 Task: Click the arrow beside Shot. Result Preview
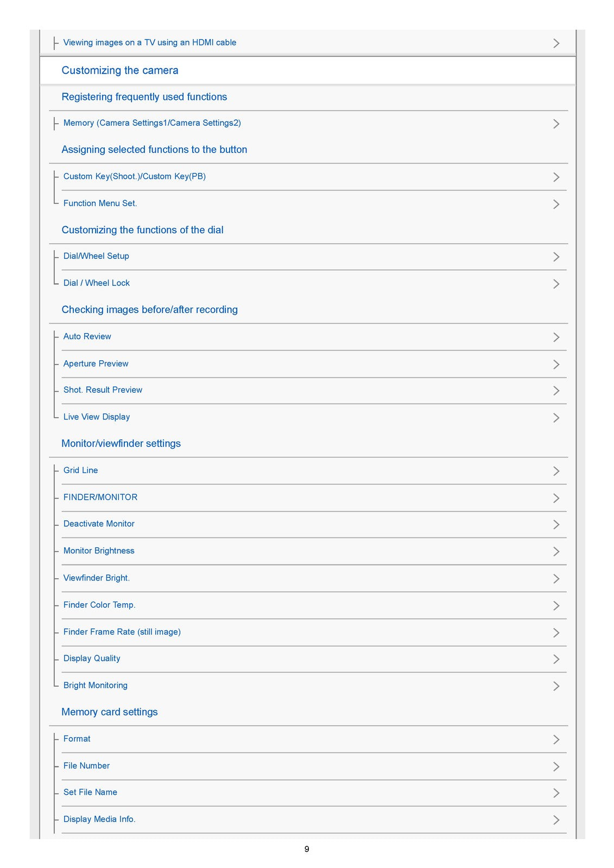pos(556,391)
